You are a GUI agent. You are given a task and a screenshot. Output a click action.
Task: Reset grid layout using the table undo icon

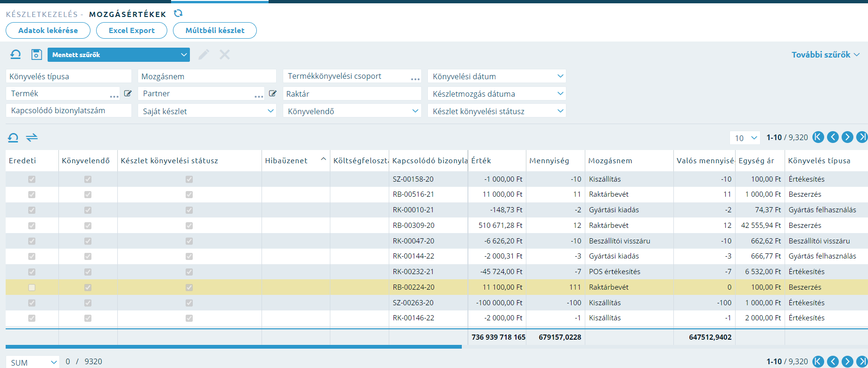tap(13, 138)
